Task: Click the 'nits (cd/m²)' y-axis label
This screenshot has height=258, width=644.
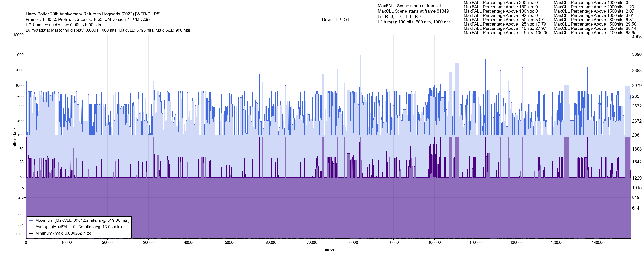Action: [15, 137]
